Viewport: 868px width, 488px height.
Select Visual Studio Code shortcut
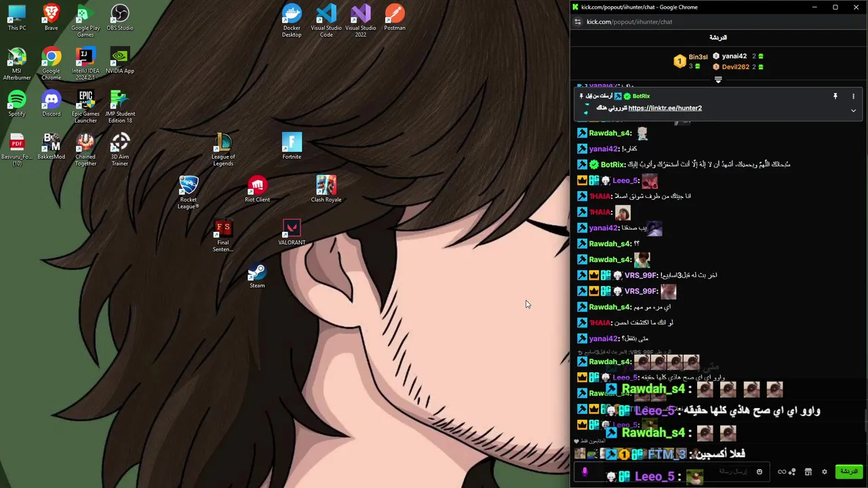click(x=326, y=21)
